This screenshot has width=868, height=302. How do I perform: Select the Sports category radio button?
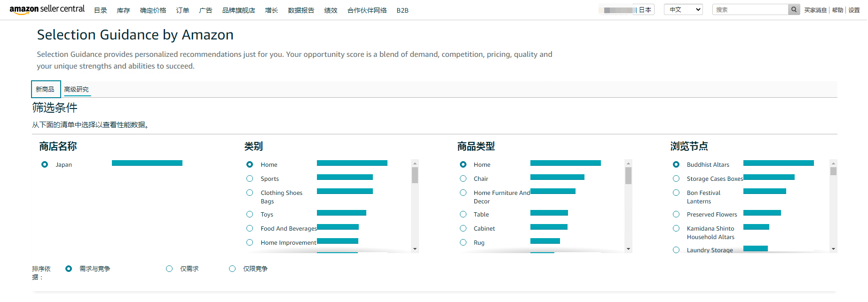pyautogui.click(x=250, y=178)
